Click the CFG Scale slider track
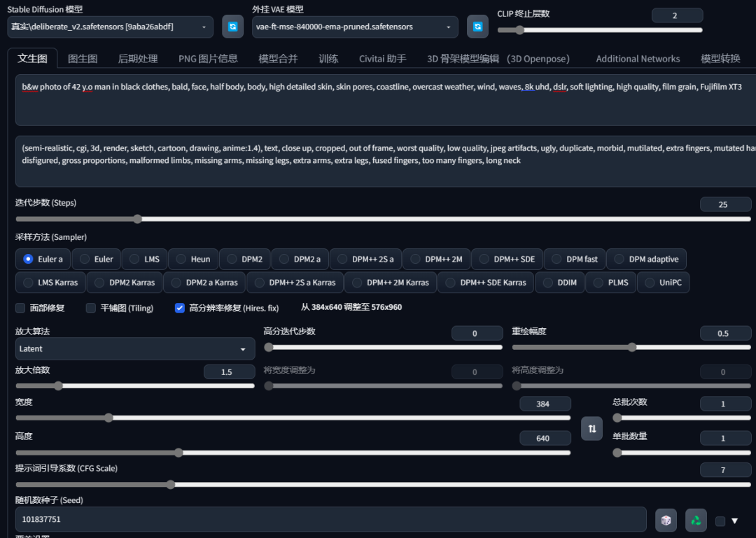Viewport: 756px width, 538px height. (x=384, y=485)
